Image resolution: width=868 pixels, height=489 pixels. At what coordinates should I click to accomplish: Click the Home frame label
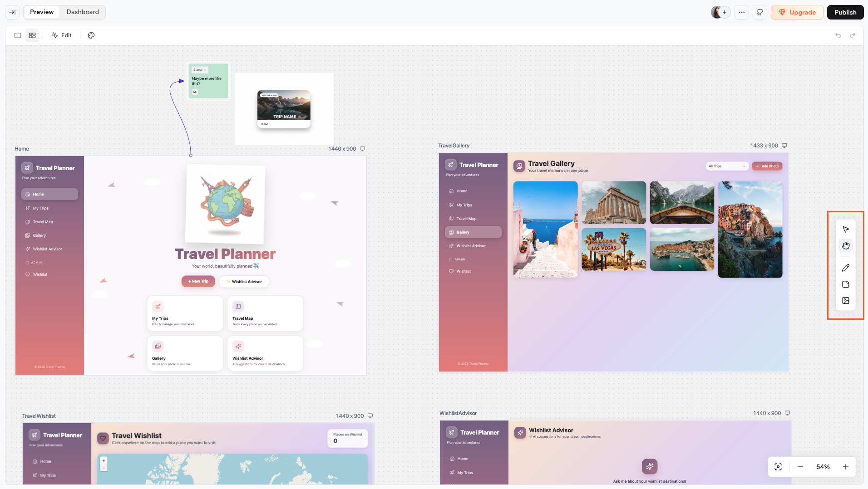pos(22,149)
